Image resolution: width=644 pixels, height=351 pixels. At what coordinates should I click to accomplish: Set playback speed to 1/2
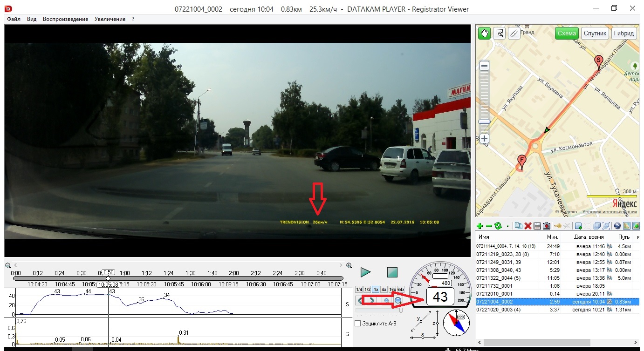tap(367, 289)
